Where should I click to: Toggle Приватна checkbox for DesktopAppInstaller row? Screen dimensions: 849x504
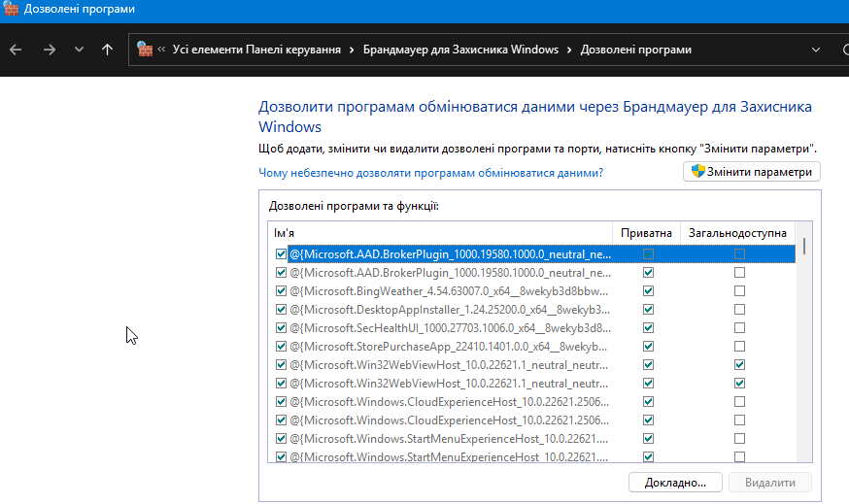pos(648,310)
